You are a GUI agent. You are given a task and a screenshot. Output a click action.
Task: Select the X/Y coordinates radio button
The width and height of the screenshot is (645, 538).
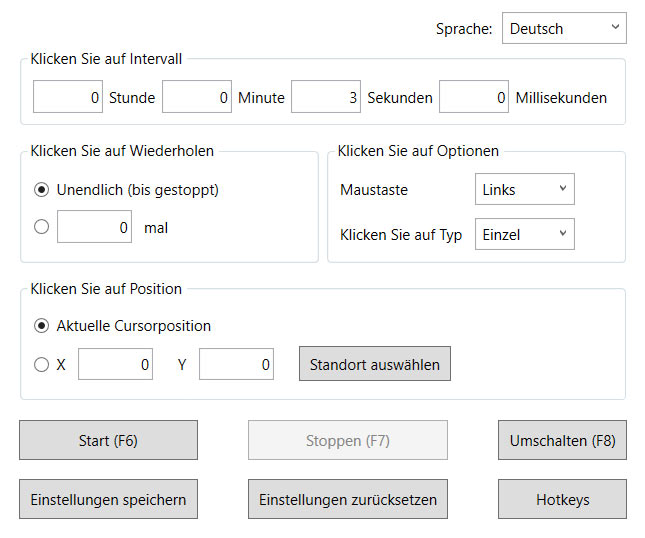41,365
